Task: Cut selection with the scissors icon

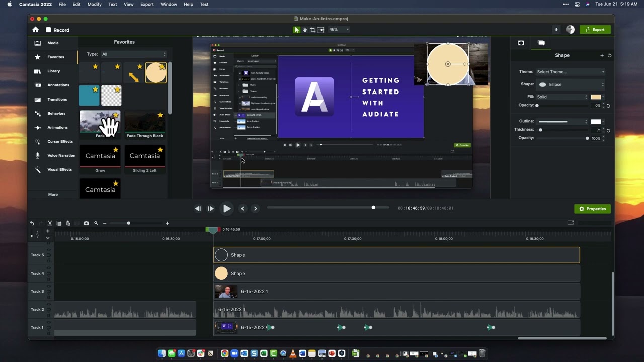Action: 50,223
